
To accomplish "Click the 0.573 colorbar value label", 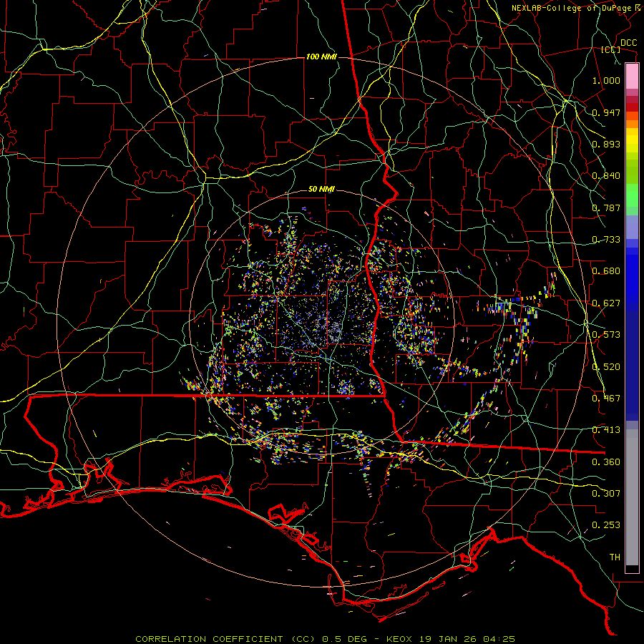I will pyautogui.click(x=606, y=335).
